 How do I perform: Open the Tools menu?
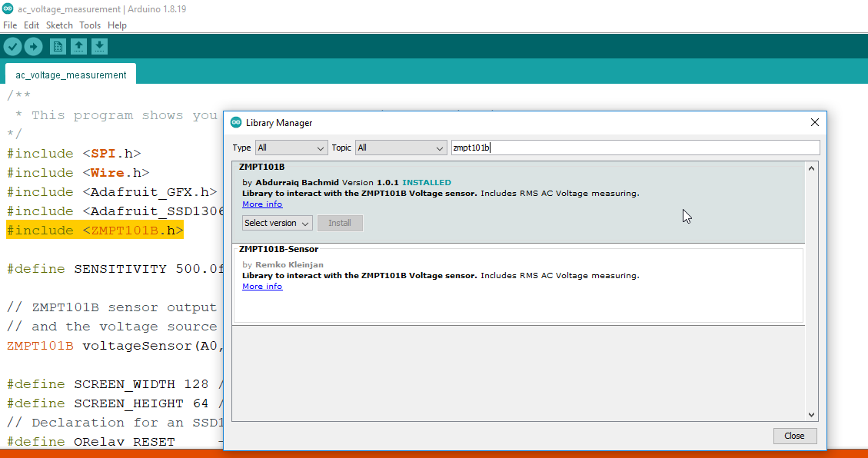90,25
